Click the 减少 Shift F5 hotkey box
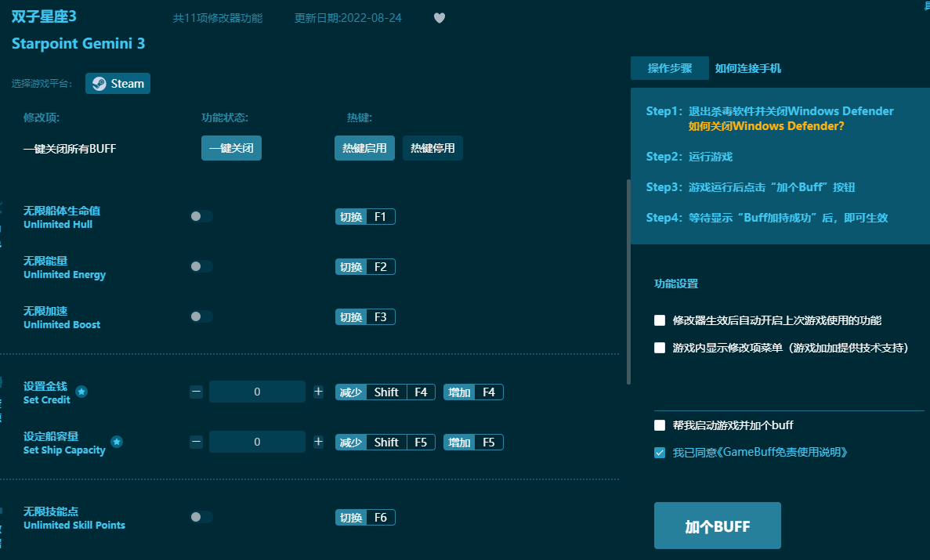The height and width of the screenshot is (560, 930). [385, 443]
